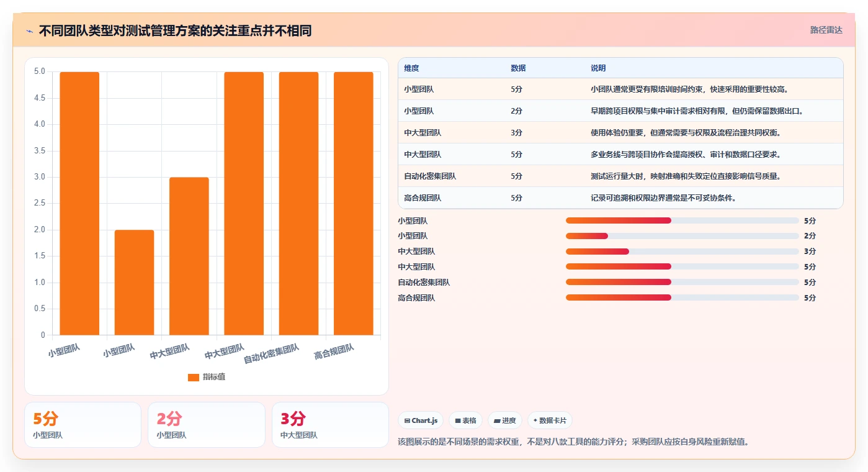The width and height of the screenshot is (868, 472).
Task: Click the 中大型团队 chart bar reaching 3.0
Action: coord(189,256)
